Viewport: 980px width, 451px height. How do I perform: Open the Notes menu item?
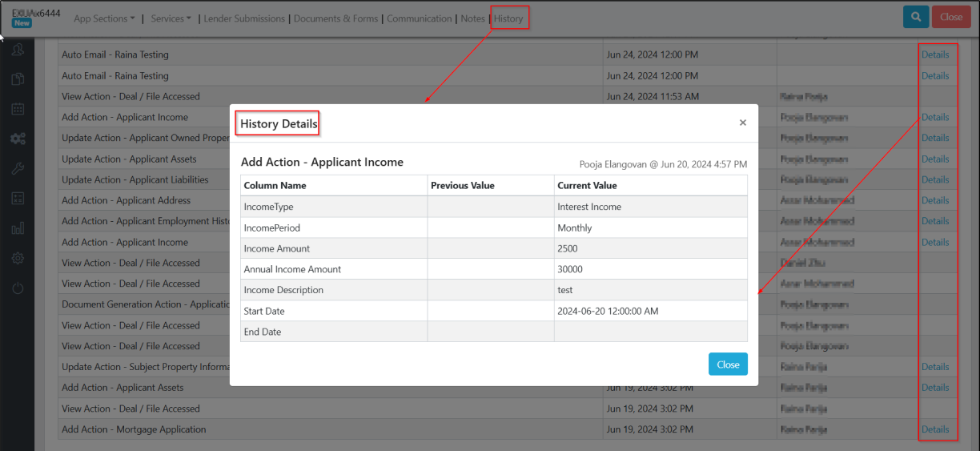[x=473, y=18]
